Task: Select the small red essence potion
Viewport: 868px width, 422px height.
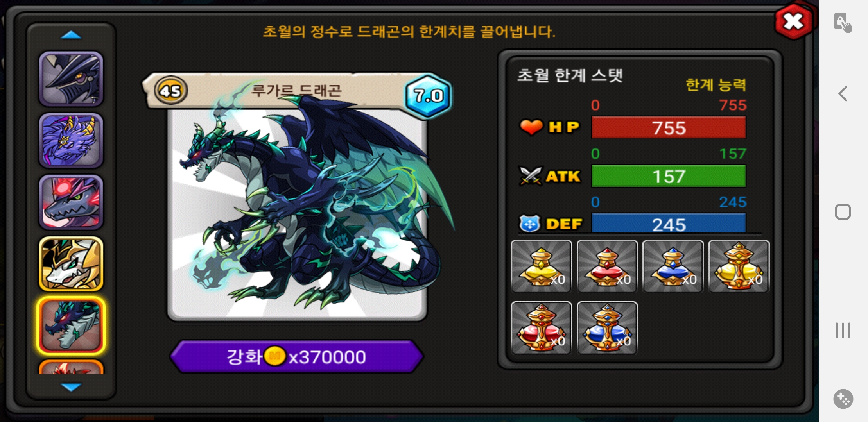Action: [607, 266]
